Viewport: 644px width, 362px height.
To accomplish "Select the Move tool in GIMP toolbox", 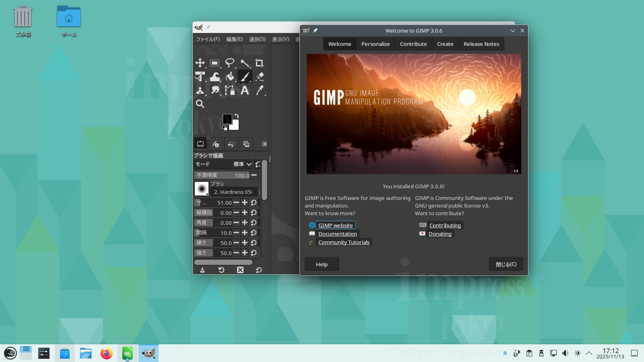I will (x=200, y=63).
